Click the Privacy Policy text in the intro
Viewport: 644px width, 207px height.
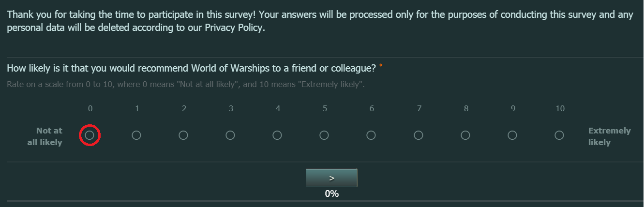tap(234, 27)
